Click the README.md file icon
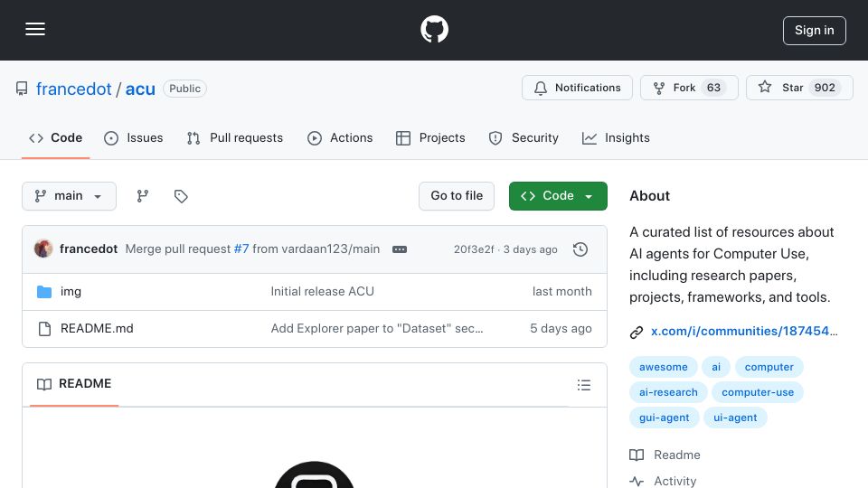The width and height of the screenshot is (868, 488). pyautogui.click(x=44, y=329)
